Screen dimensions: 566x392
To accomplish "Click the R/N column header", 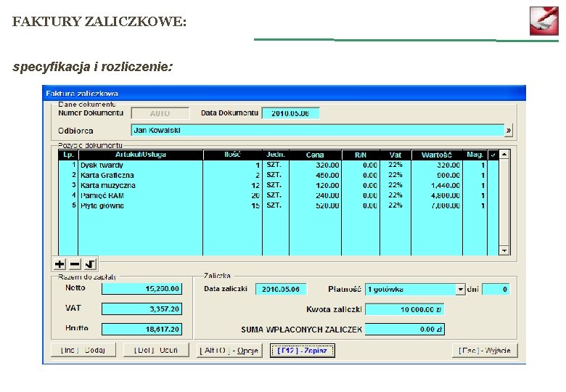I will (361, 155).
